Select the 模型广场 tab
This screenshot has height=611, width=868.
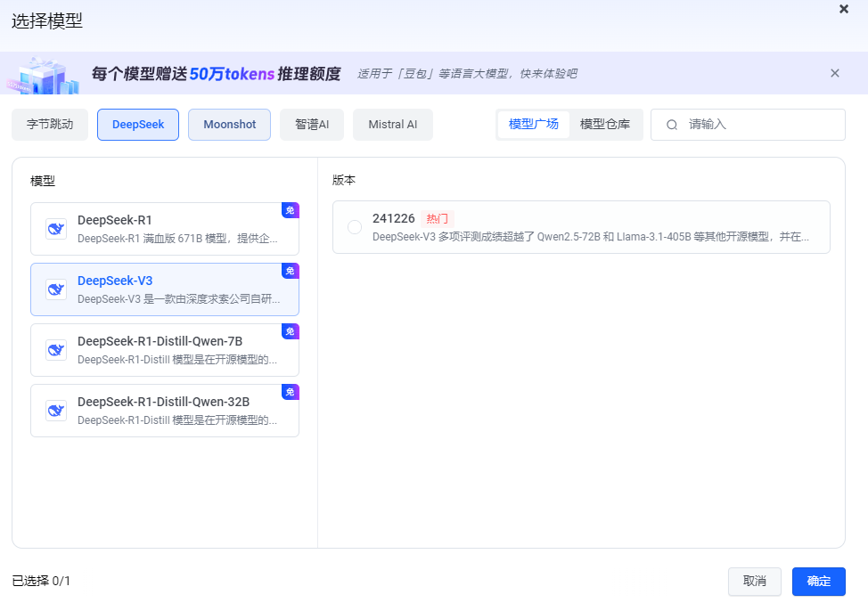point(534,125)
